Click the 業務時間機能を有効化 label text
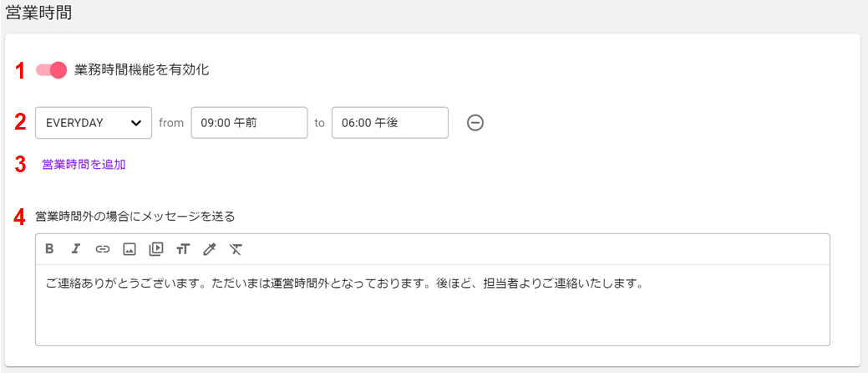868x373 pixels. [x=142, y=70]
